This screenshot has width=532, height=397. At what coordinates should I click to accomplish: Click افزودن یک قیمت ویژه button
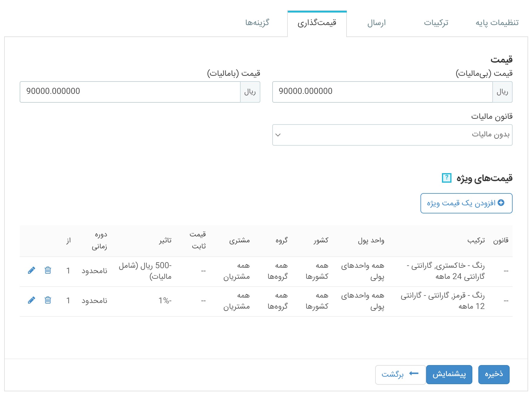click(466, 203)
